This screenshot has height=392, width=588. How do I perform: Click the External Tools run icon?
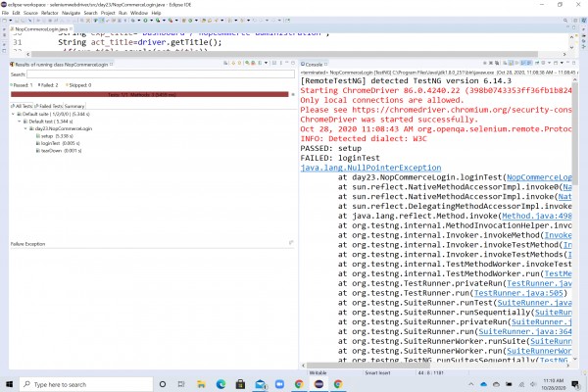[x=171, y=21]
